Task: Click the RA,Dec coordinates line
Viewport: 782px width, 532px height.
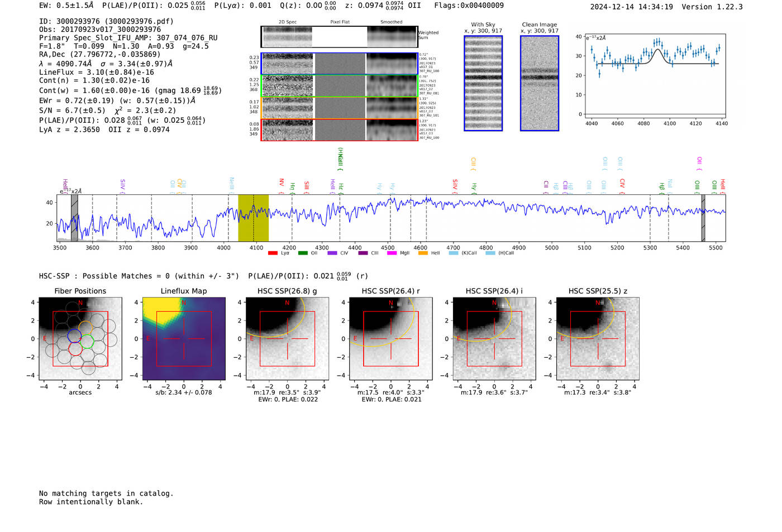Action: coord(100,54)
